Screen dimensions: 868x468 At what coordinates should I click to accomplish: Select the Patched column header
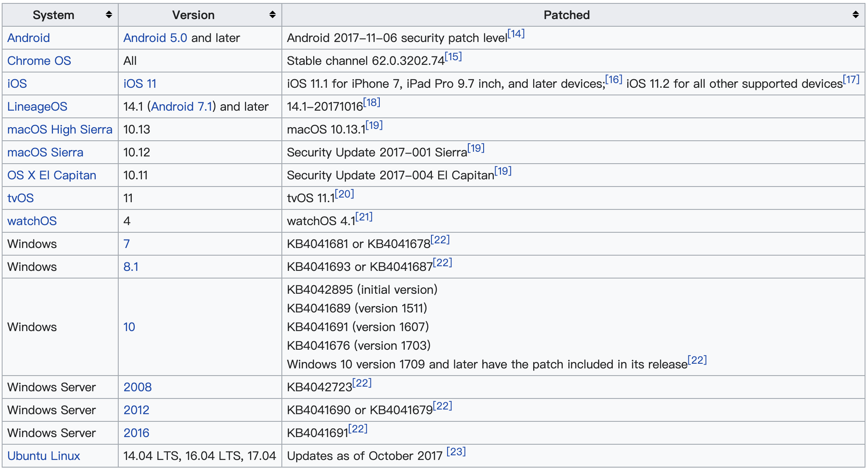(x=566, y=15)
